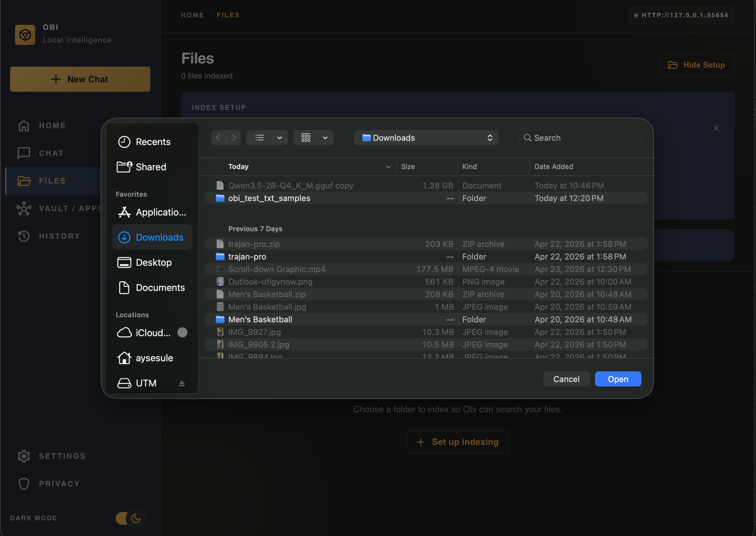Click the OBI cube logo icon
The image size is (756, 536).
25,35
